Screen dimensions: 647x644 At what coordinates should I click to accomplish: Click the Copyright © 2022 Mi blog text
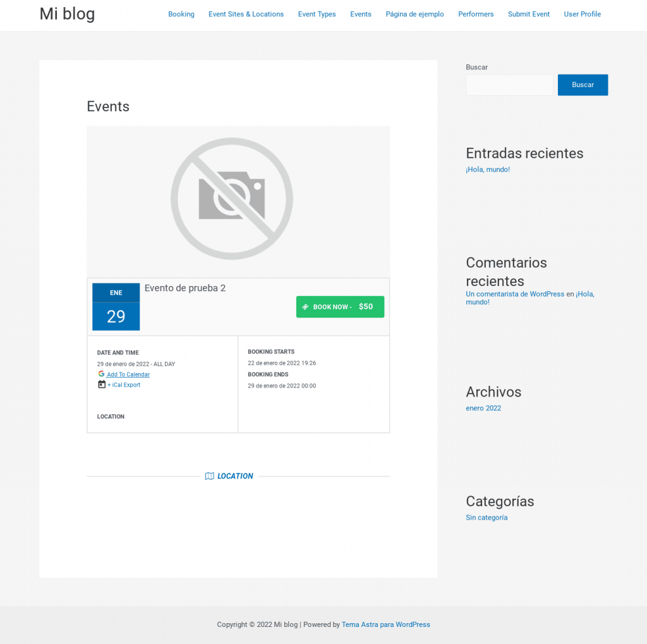coord(257,624)
